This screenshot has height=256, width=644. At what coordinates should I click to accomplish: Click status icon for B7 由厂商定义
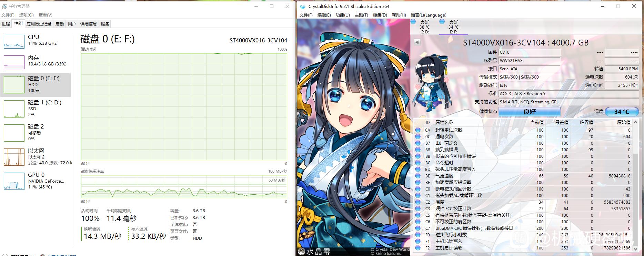tap(418, 143)
